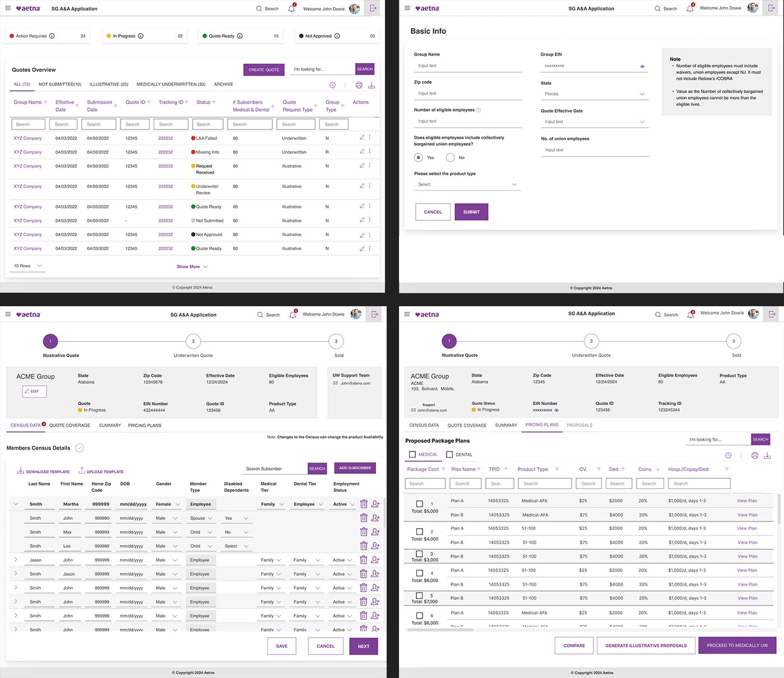Screen dimensions: 784x678
Task: Reveal the Group EIN with the eye icon
Action: coord(642,66)
